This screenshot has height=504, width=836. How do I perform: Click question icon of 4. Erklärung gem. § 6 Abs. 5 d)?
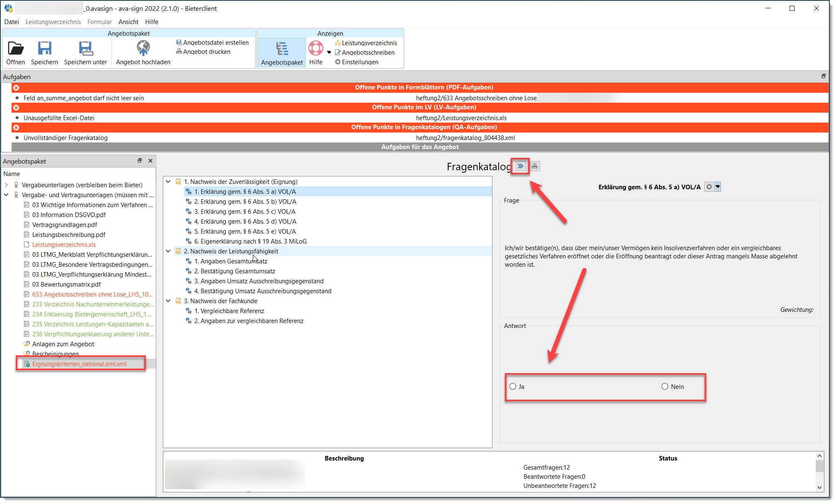(x=189, y=222)
